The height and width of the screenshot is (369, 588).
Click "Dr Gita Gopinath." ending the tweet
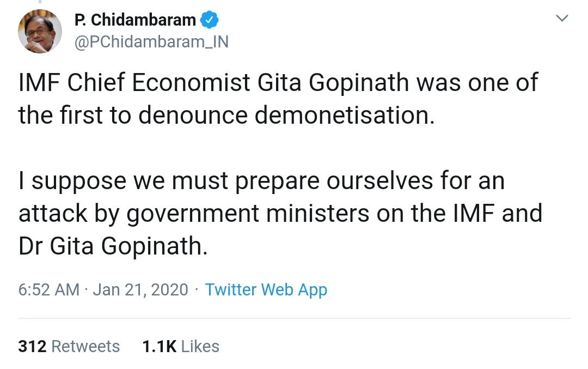tap(113, 246)
